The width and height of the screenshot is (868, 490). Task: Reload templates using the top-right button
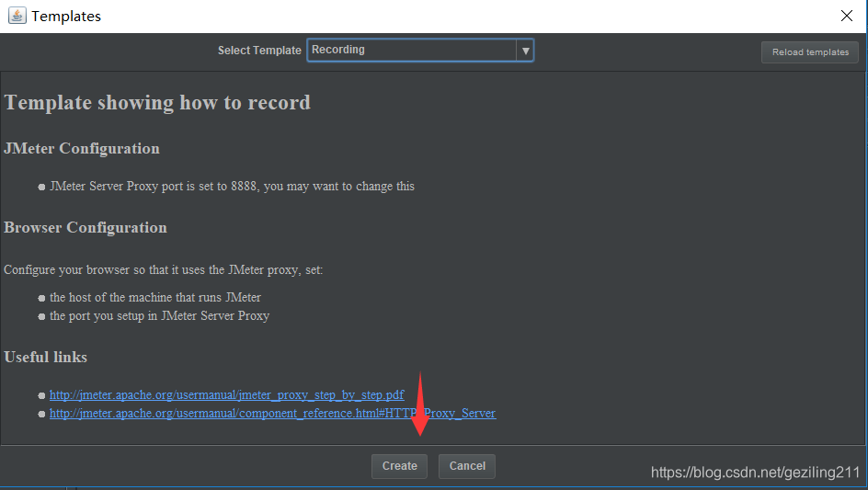(x=810, y=52)
